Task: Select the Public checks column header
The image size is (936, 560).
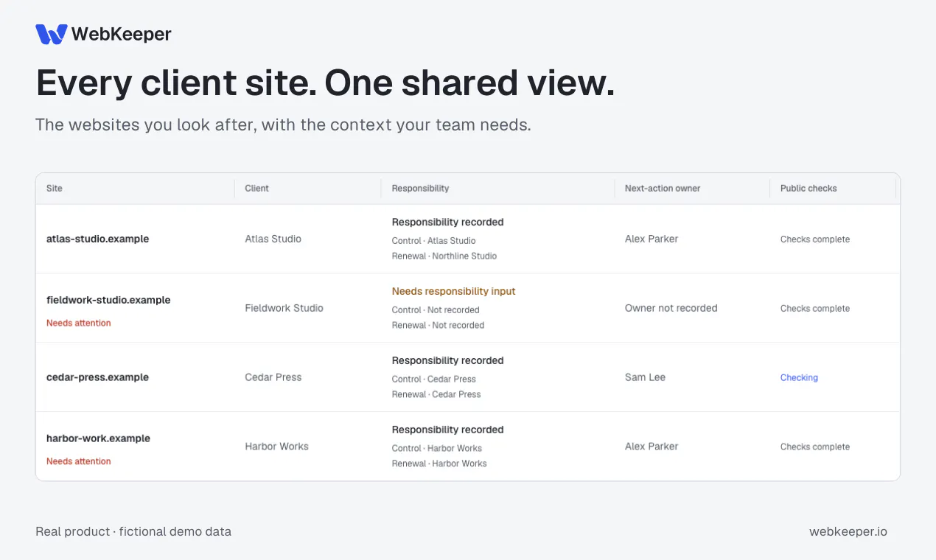Action: tap(808, 188)
